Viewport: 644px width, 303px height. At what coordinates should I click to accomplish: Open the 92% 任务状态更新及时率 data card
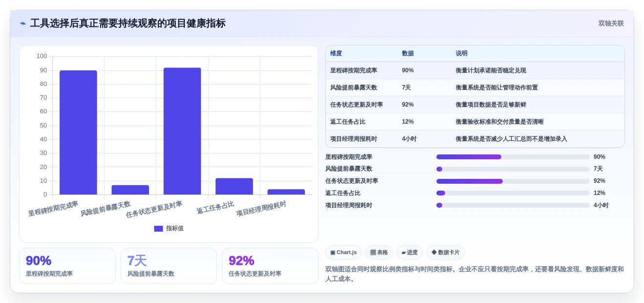(x=270, y=266)
